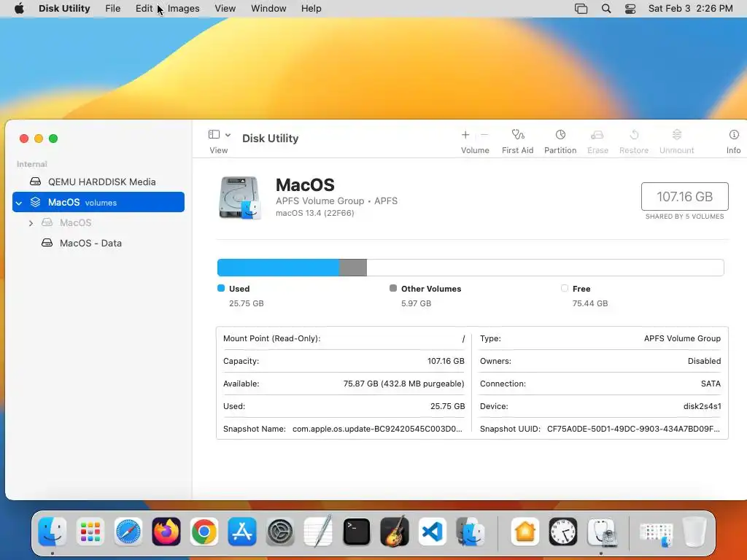Click the gray Other Volumes legend swatch
Screen dimensions: 747x560
pyautogui.click(x=393, y=288)
